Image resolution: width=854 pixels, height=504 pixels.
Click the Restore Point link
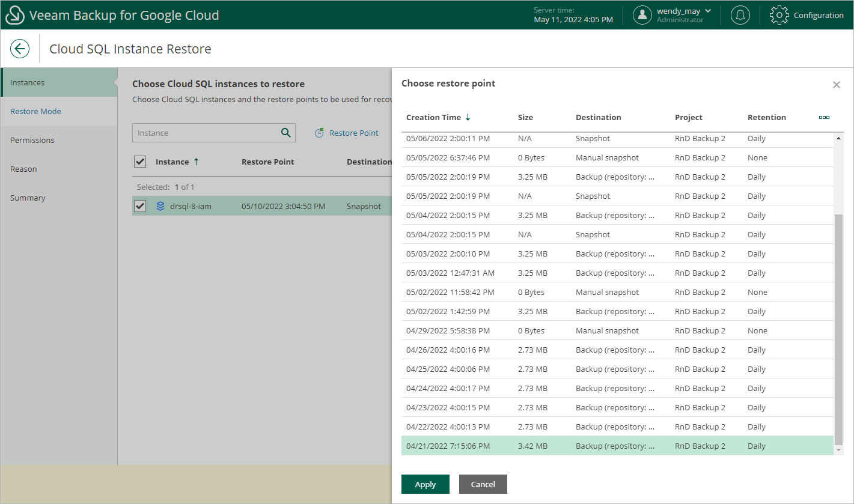(x=354, y=133)
